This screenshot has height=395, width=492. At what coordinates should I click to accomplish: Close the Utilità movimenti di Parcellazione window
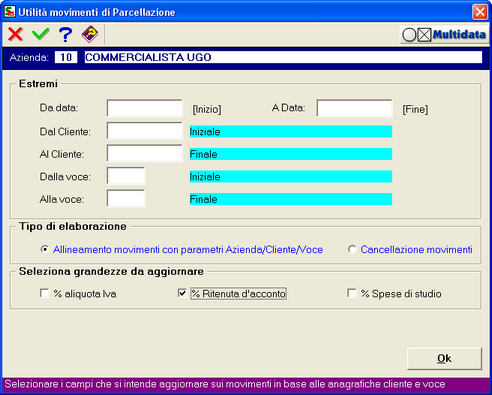[480, 12]
